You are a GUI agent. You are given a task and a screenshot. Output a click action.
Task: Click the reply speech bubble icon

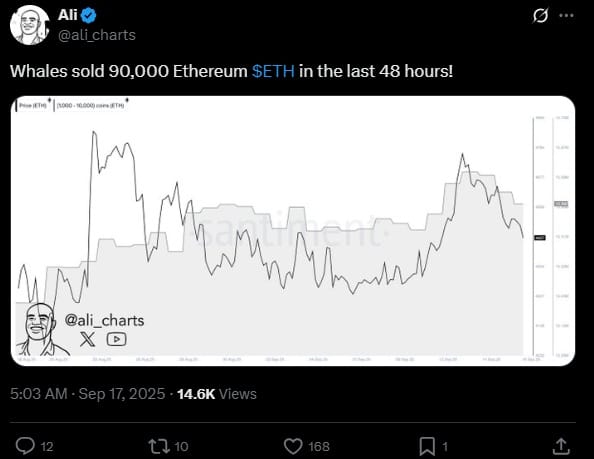coord(25,446)
